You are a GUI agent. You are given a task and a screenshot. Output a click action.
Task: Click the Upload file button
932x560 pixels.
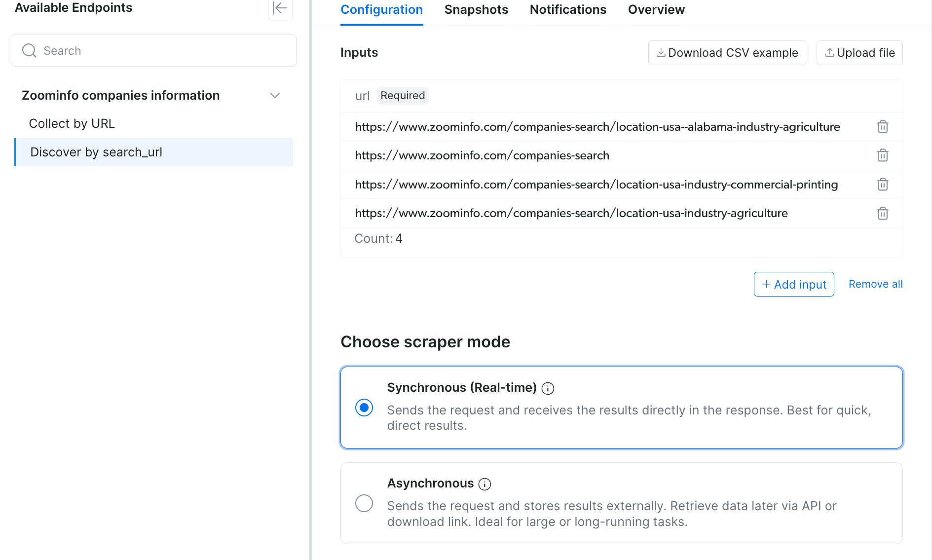tap(859, 53)
